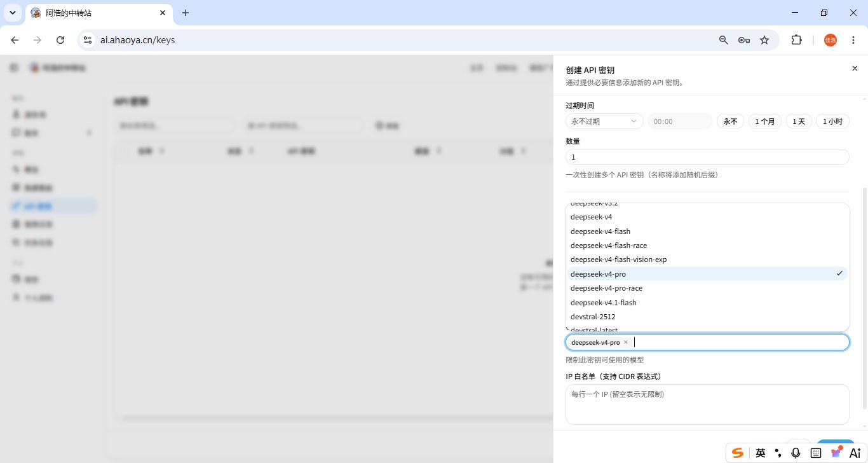The height and width of the screenshot is (463, 868).
Task: Open the Chrome profile avatar
Action: [831, 40]
